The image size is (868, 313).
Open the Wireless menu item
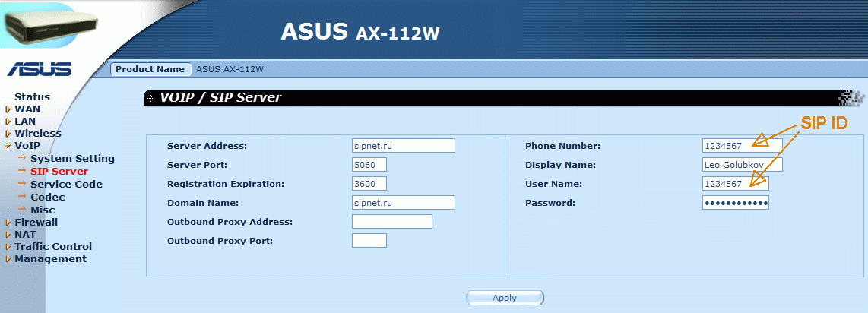click(38, 133)
